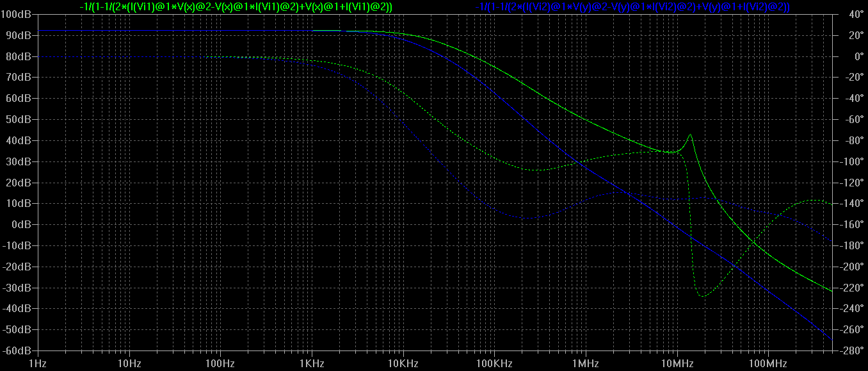Click the 100dB label on the magnitude axis
The width and height of the screenshot is (868, 371).
[16, 14]
